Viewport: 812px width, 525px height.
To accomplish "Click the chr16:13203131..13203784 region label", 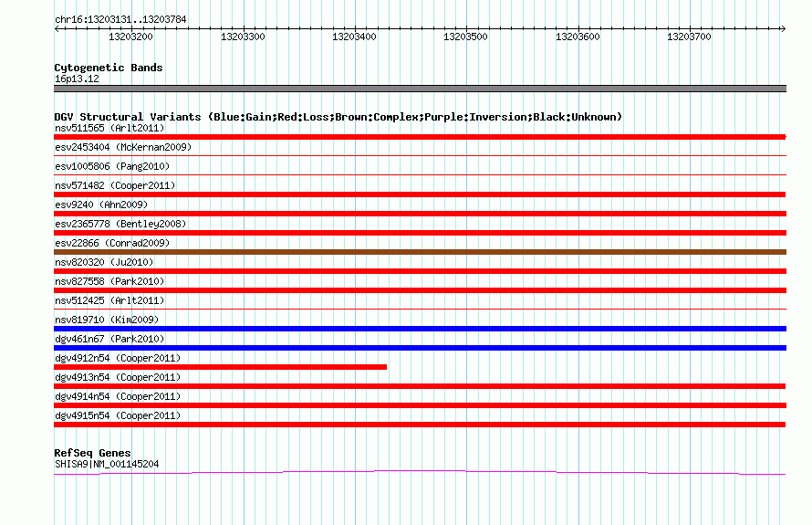I will pyautogui.click(x=120, y=20).
